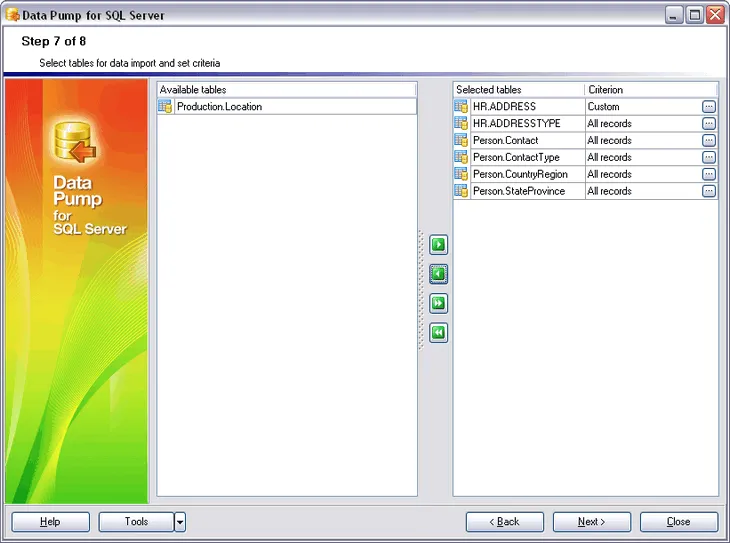
Task: Open the Help button
Action: tap(50, 522)
